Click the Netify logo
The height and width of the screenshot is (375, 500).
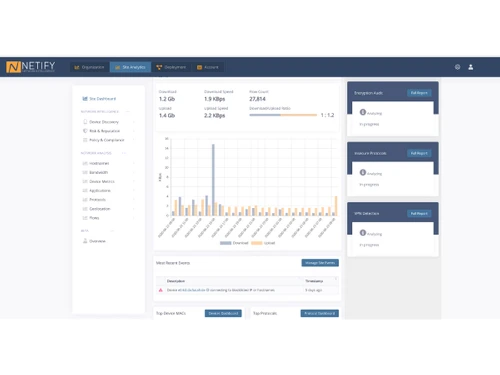(x=31, y=67)
